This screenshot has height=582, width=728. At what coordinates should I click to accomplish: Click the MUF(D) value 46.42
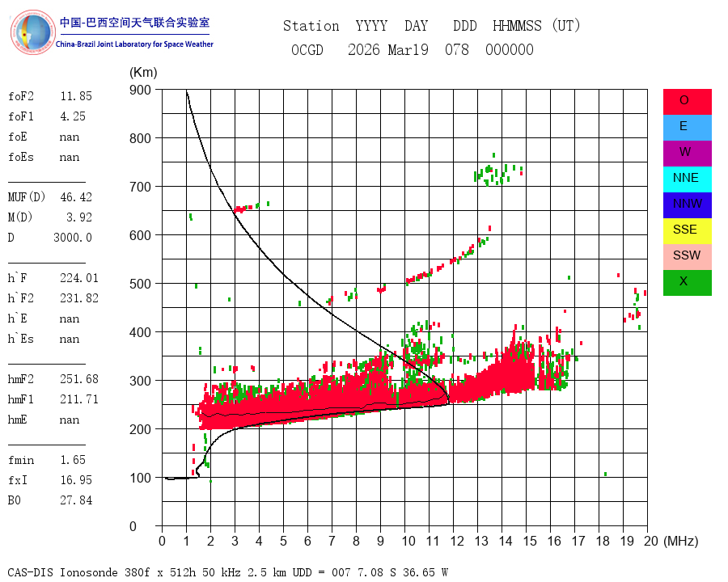pyautogui.click(x=76, y=197)
